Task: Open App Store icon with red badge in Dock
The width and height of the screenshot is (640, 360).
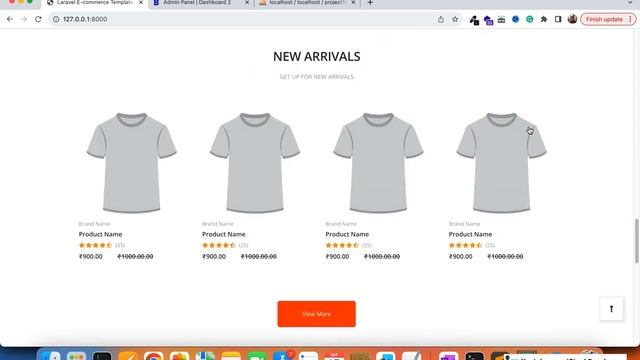Action: point(282,356)
